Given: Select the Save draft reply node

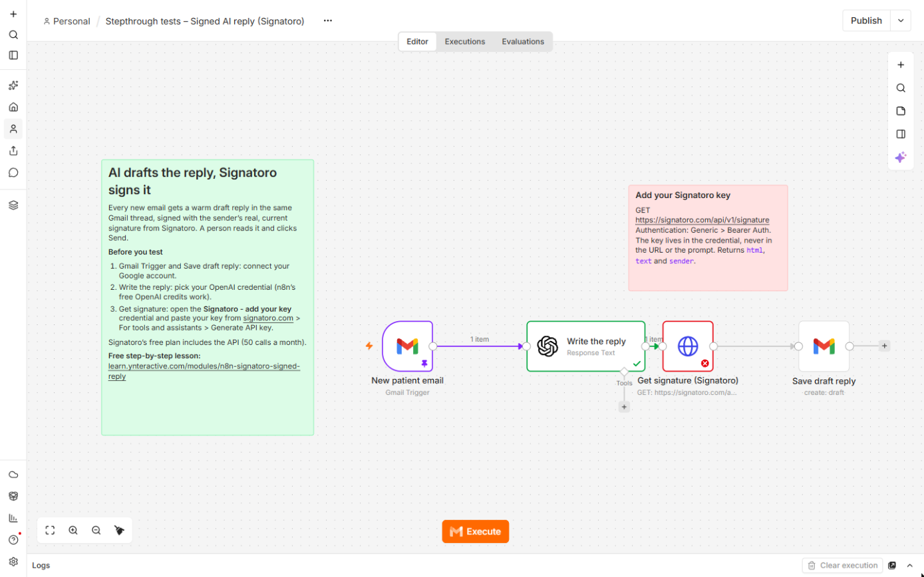Looking at the screenshot, I should (x=824, y=346).
